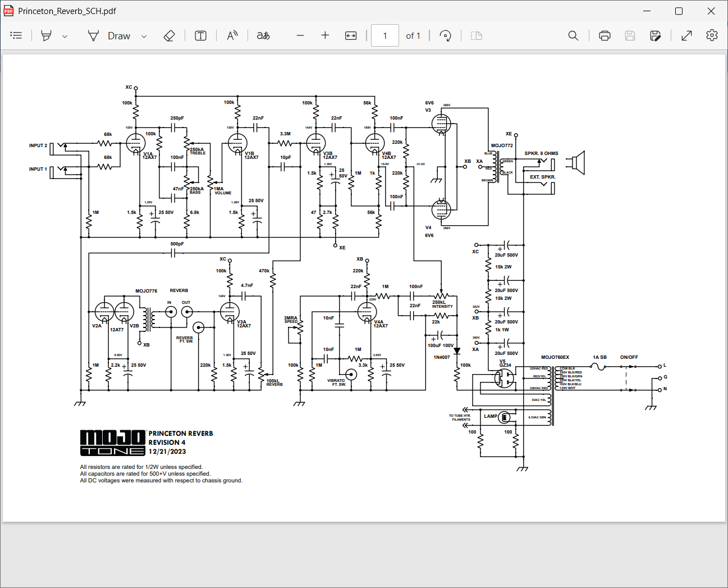Viewport: 728px width, 588px height.
Task: Click the 1A SB fuse label
Action: 599,357
